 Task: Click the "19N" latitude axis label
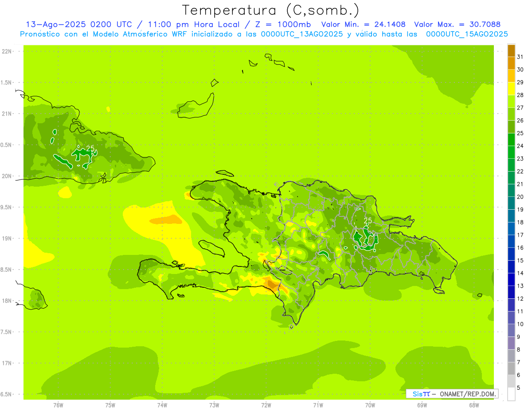coord(6,239)
